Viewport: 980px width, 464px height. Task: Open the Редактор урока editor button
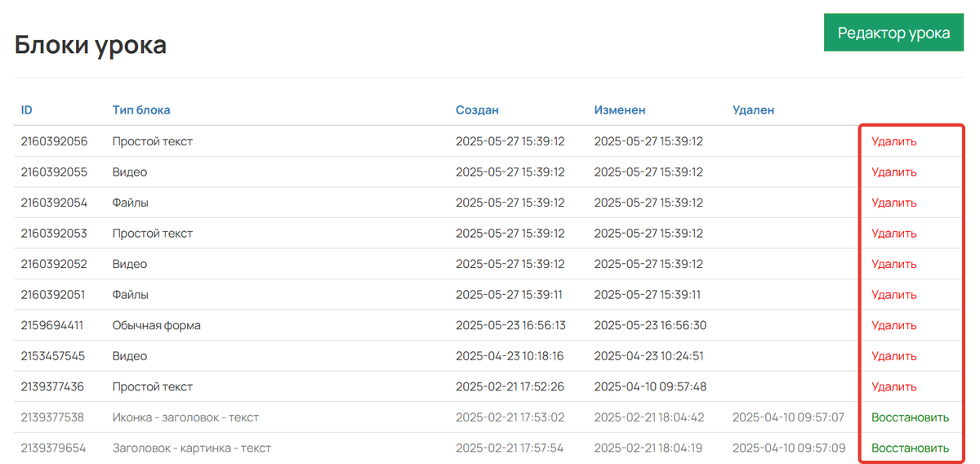coord(893,33)
